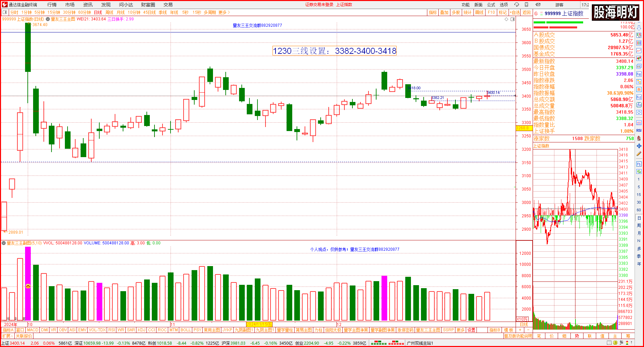Click the yellow marker on the magenta volume bar
The image size is (644, 347).
28,286
